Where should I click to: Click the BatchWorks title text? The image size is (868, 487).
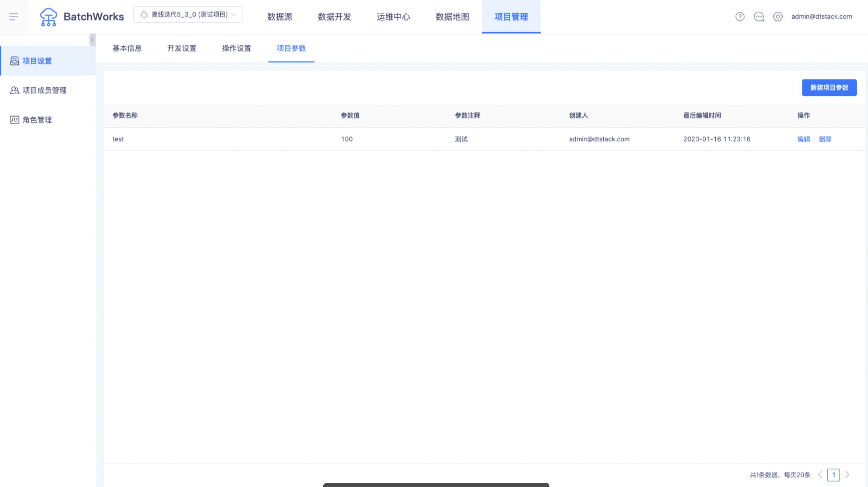click(94, 16)
